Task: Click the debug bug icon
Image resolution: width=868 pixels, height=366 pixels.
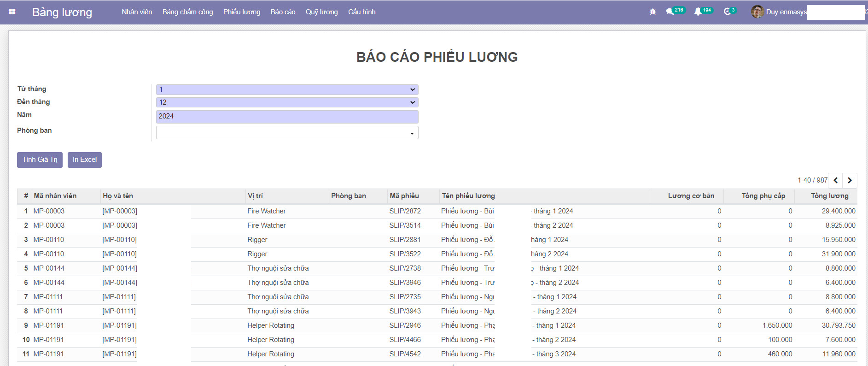Action: [x=652, y=12]
